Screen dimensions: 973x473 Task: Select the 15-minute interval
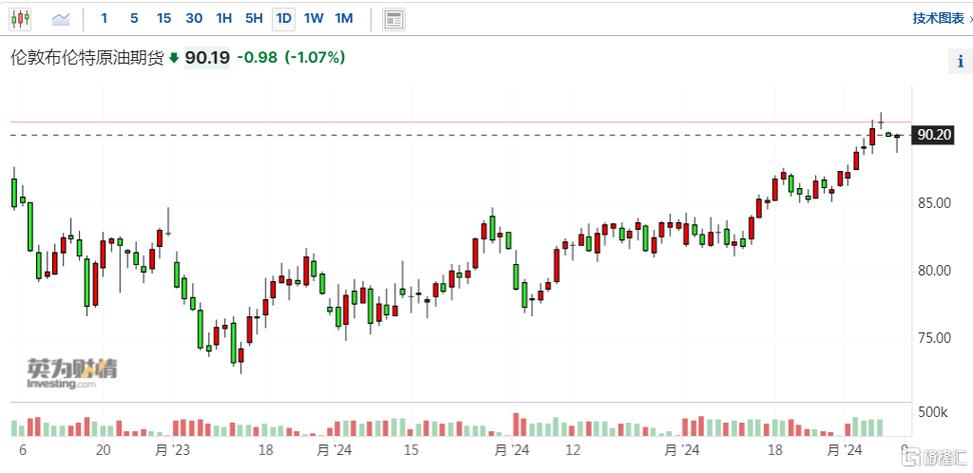coord(164,18)
